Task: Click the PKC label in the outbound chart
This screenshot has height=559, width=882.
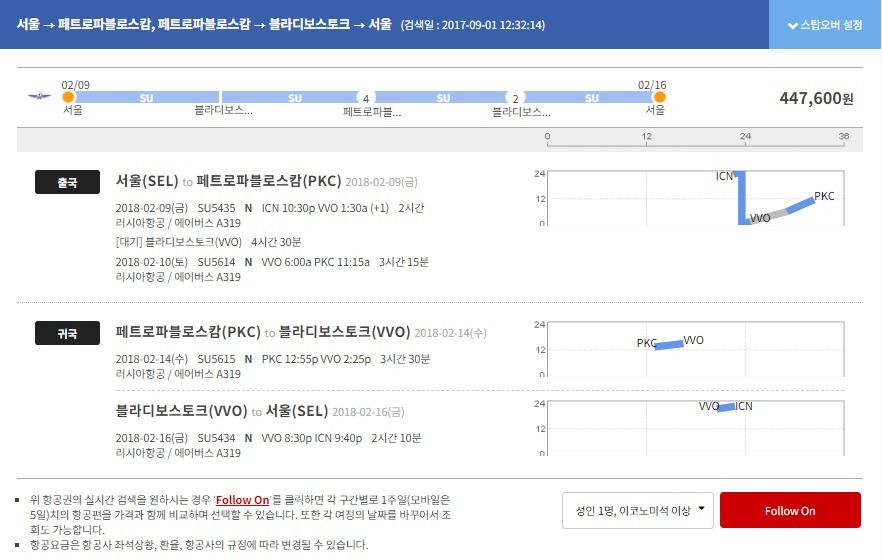Action: click(x=824, y=196)
